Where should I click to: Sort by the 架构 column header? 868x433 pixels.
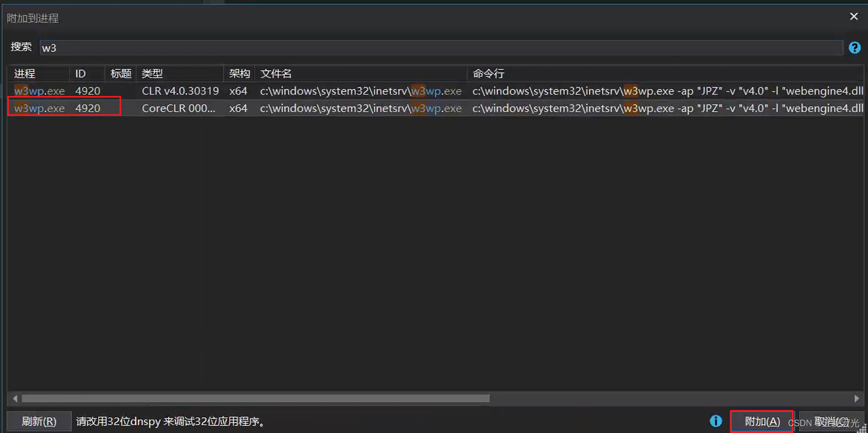tap(240, 74)
